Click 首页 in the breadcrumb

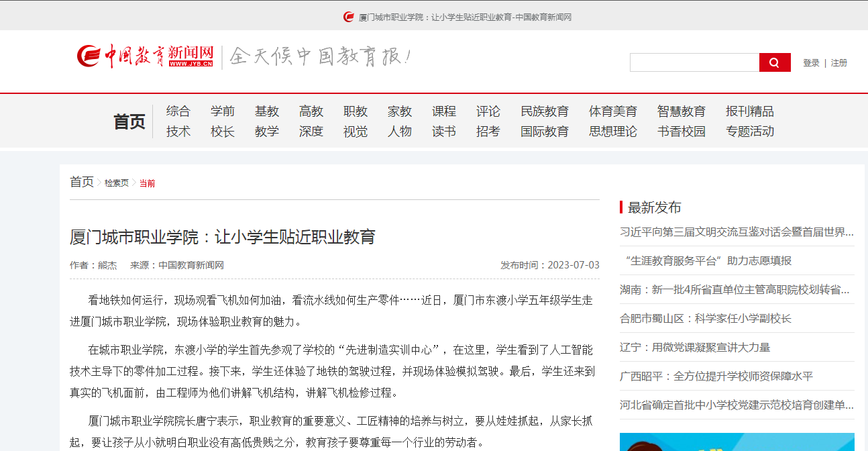(82, 182)
